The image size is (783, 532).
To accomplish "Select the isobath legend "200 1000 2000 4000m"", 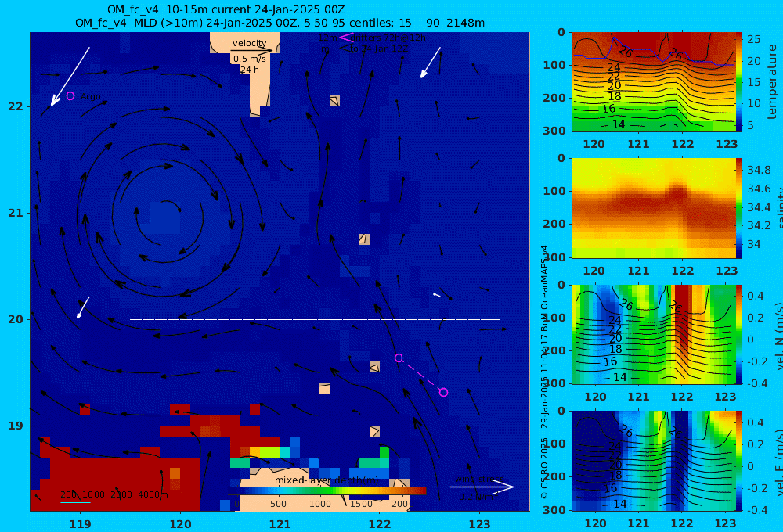I will (x=114, y=494).
